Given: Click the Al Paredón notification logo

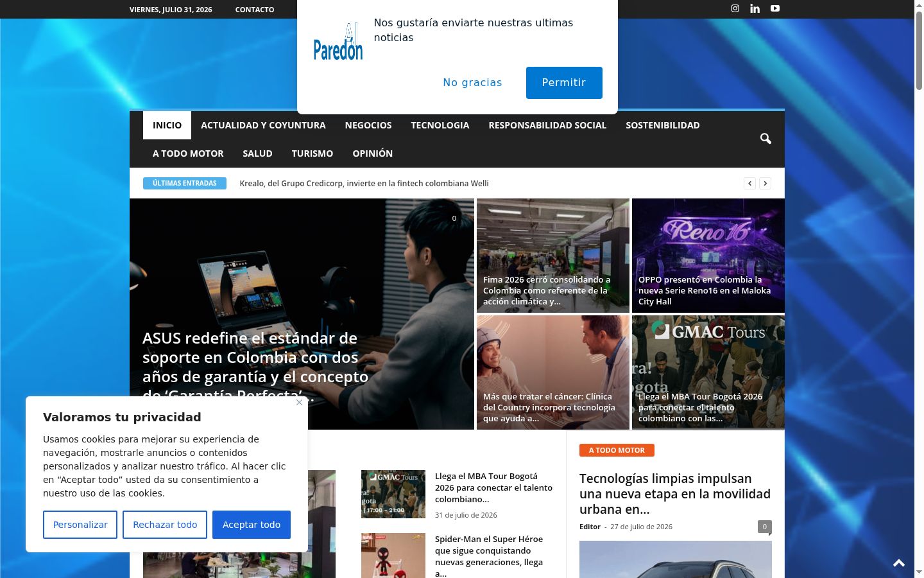Looking at the screenshot, I should (x=338, y=42).
